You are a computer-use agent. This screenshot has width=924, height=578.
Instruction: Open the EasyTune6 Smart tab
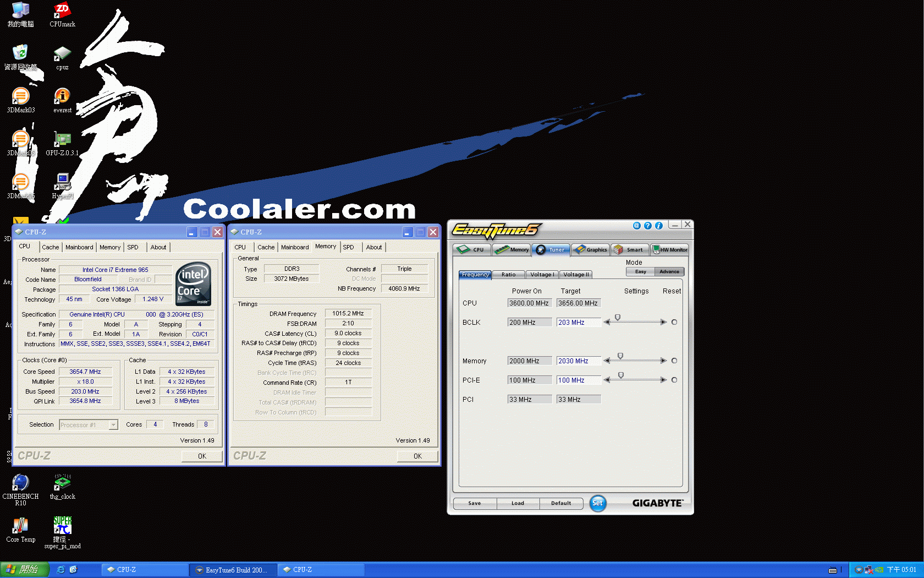pos(630,250)
